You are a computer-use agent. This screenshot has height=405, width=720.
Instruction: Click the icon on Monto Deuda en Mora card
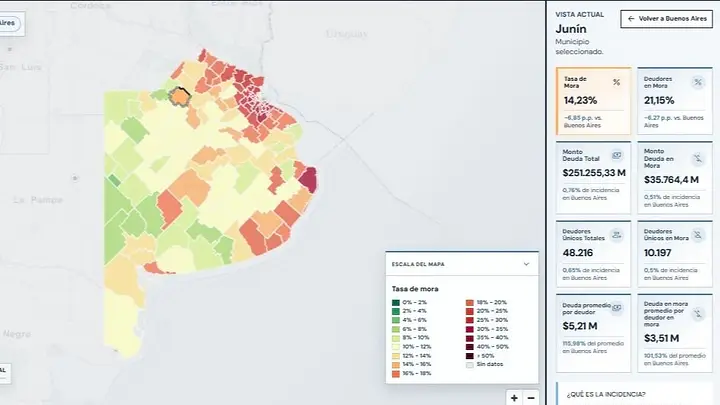[698, 158]
